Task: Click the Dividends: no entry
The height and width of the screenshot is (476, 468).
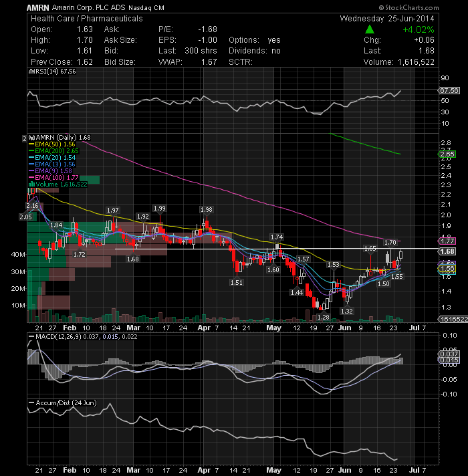Action: (255, 51)
